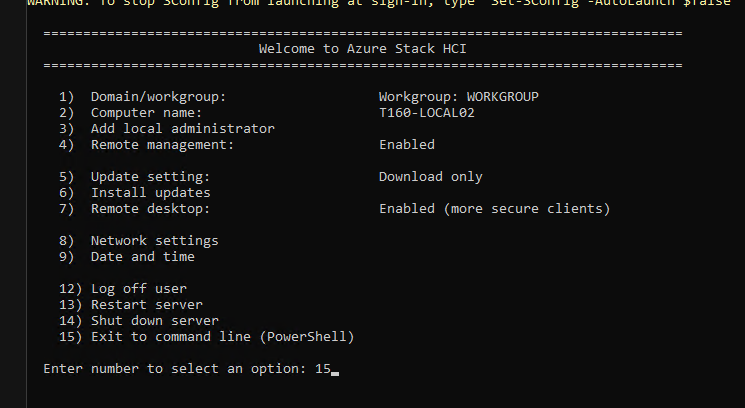Click the T160-LOCAL02 computer name value
Viewport: 745px width, 408px height.
pyautogui.click(x=426, y=113)
